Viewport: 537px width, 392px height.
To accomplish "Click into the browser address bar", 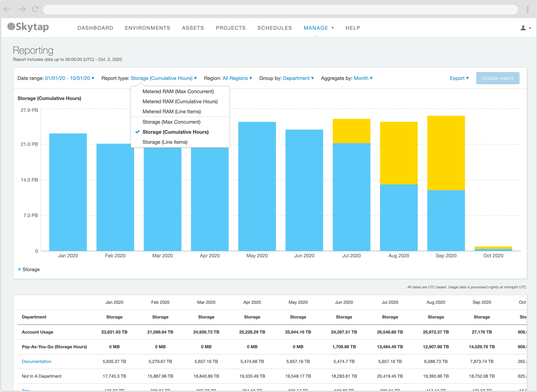I will point(280,9).
